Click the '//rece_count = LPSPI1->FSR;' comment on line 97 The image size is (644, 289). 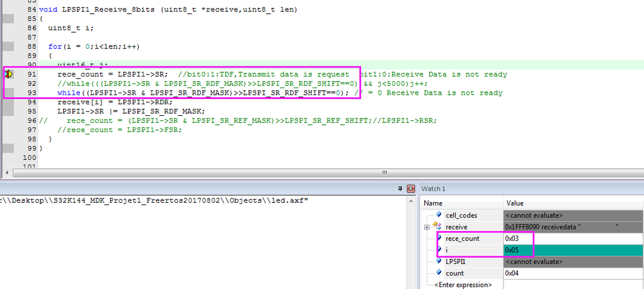pyautogui.click(x=119, y=129)
